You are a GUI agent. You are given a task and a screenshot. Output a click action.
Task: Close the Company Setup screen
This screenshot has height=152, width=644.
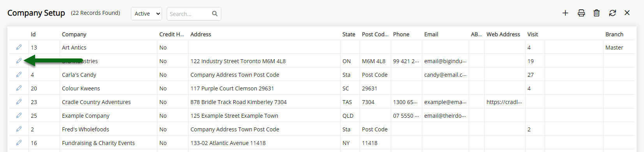click(627, 13)
